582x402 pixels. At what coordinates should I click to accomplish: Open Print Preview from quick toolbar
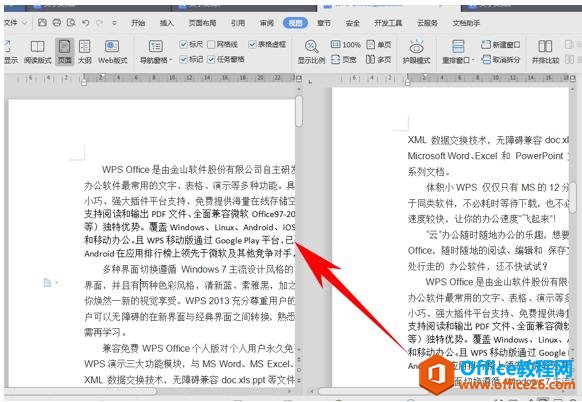pyautogui.click(x=71, y=23)
